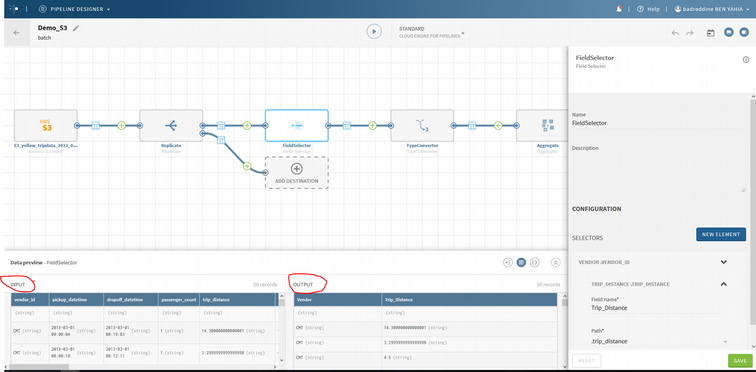756x372 pixels.
Task: Click the edit pencil next to Demo_S3
Action: [x=76, y=28]
